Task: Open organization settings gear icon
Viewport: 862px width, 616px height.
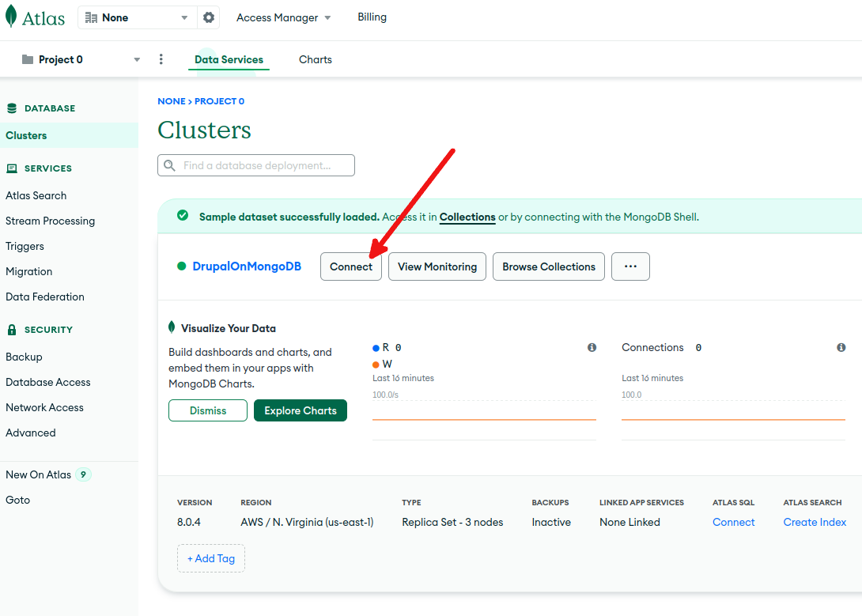Action: pos(208,17)
